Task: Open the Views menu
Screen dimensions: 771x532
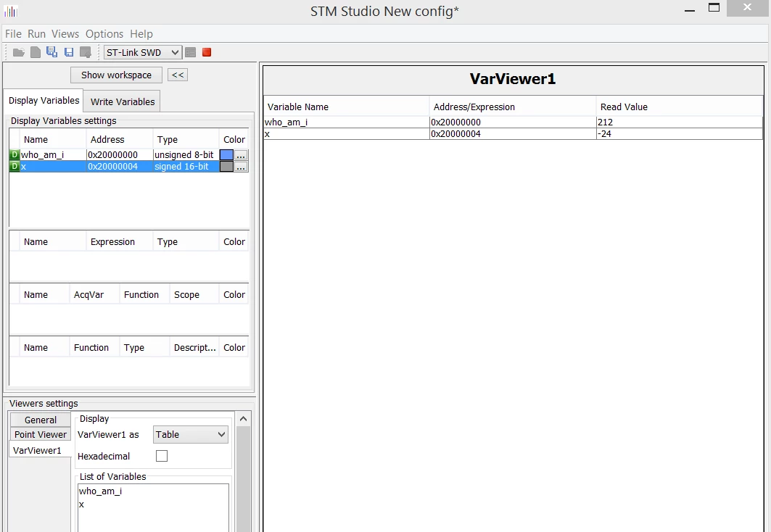Action: pyautogui.click(x=65, y=34)
